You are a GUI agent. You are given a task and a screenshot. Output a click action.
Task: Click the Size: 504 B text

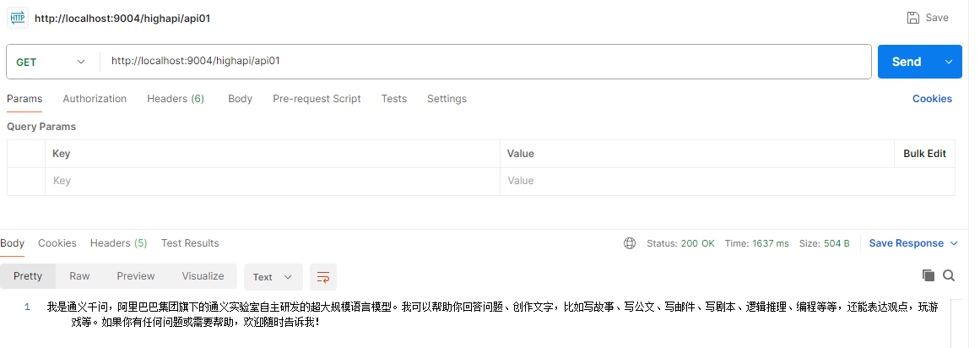point(825,243)
